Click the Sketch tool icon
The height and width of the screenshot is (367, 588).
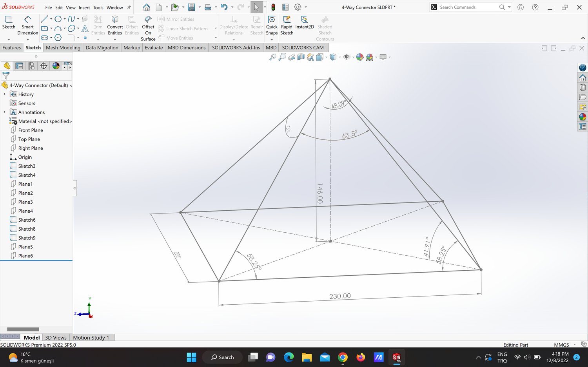pyautogui.click(x=9, y=22)
